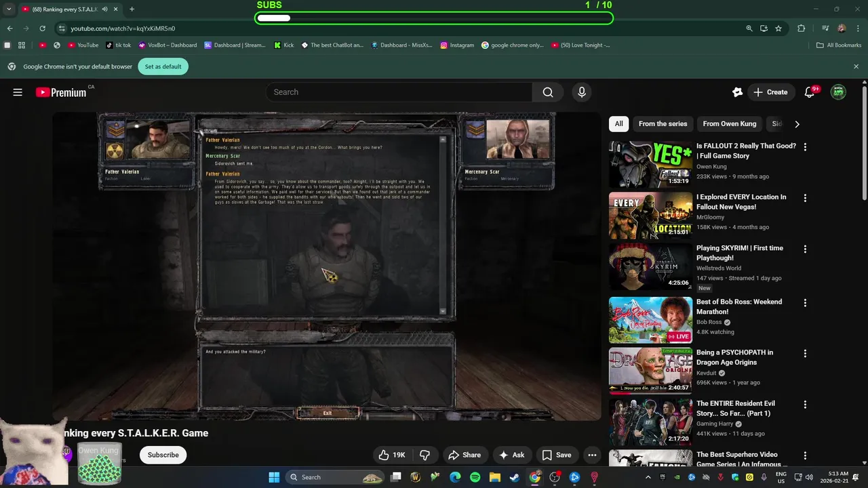Set Chrome as default browser
This screenshot has height=488, width=868.
pos(163,66)
